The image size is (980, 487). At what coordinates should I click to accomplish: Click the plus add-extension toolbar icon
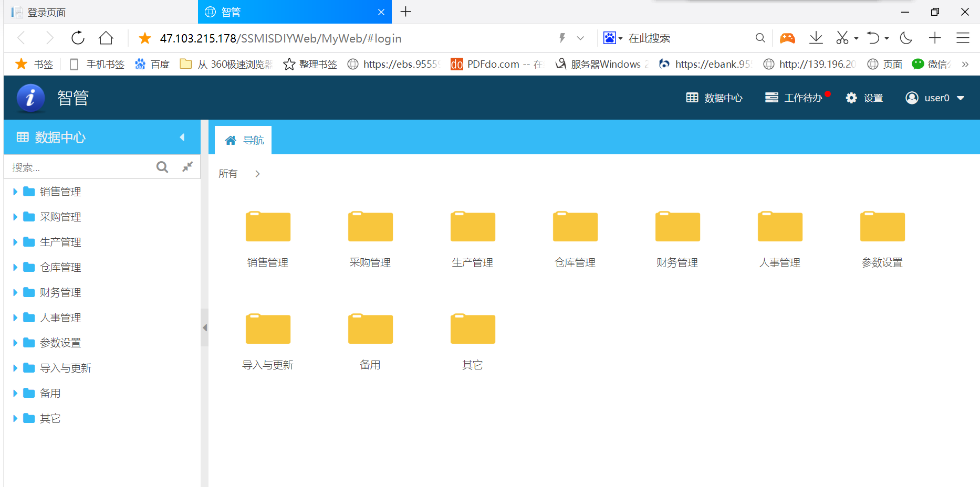coord(935,38)
